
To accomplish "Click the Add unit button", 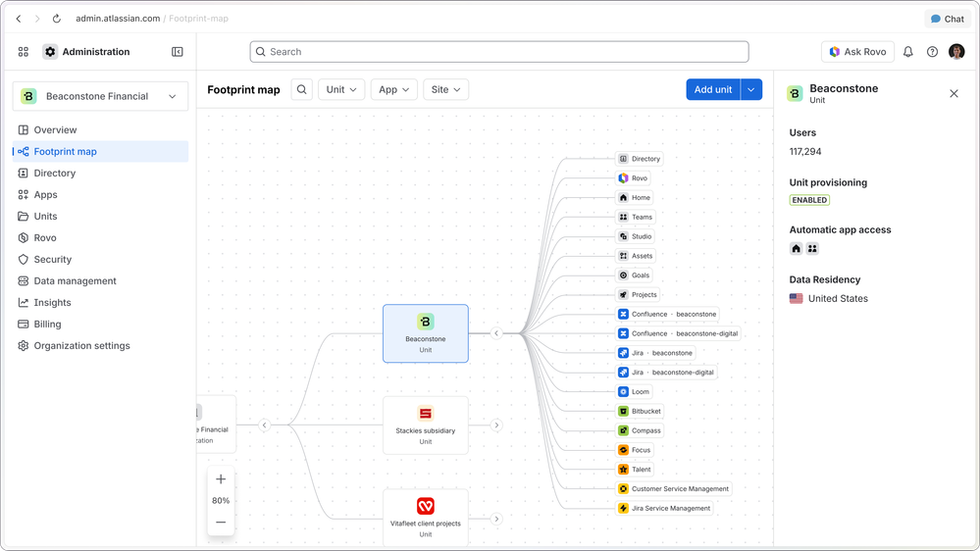I will pos(713,89).
